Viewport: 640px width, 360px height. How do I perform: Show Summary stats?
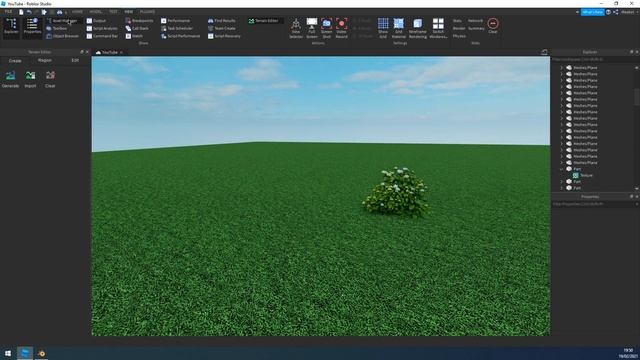(476, 29)
